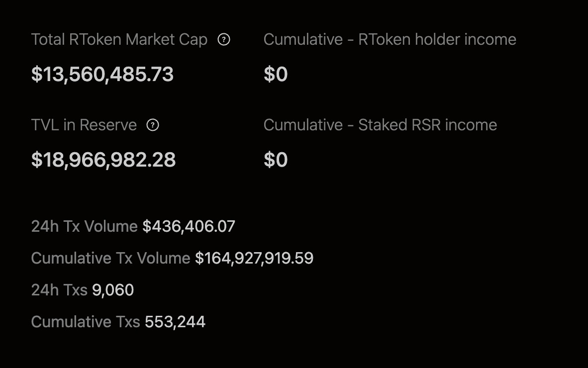Click the Cumulative Txs label
The height and width of the screenshot is (368, 588).
click(86, 322)
